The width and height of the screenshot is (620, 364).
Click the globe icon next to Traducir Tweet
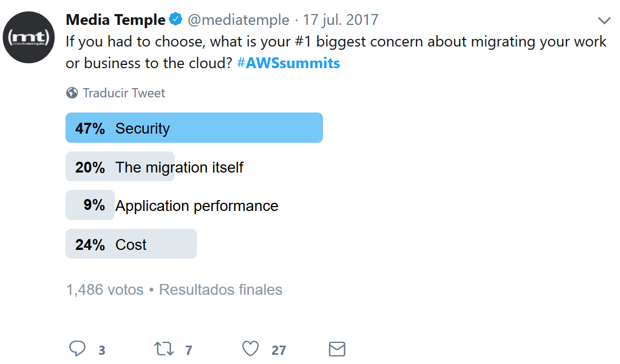point(72,93)
